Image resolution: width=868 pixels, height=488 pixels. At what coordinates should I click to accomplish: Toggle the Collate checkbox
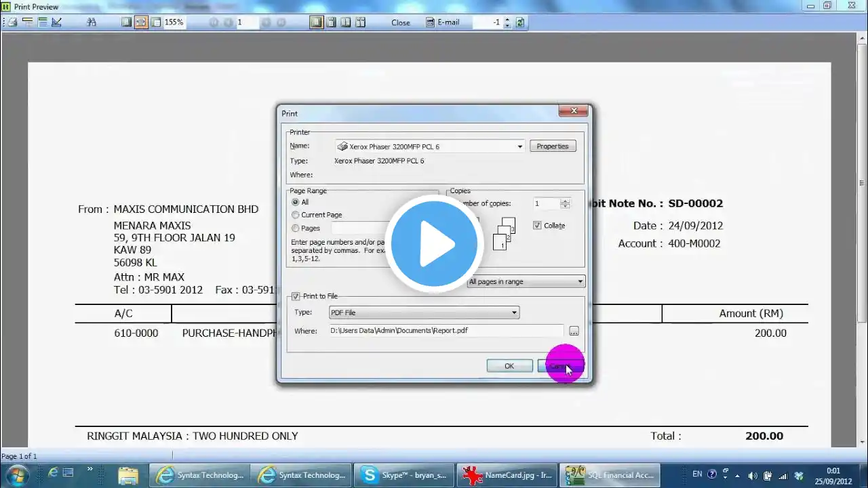click(537, 226)
